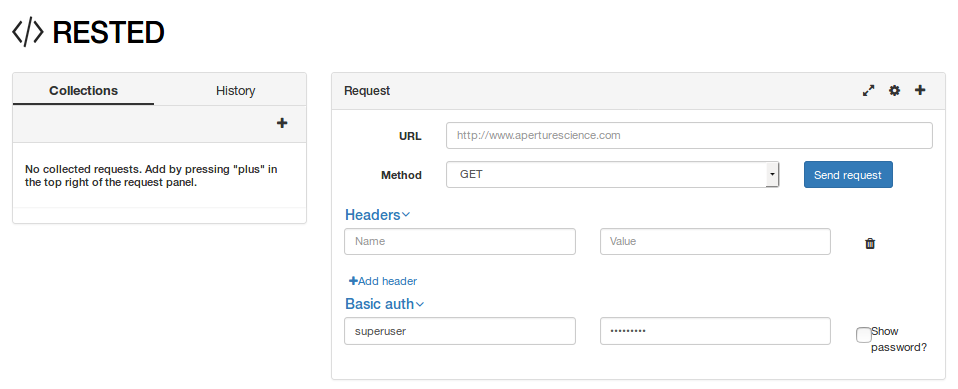Viewport: 958px width, 389px height.
Task: Click the superuser username field
Action: pos(460,331)
